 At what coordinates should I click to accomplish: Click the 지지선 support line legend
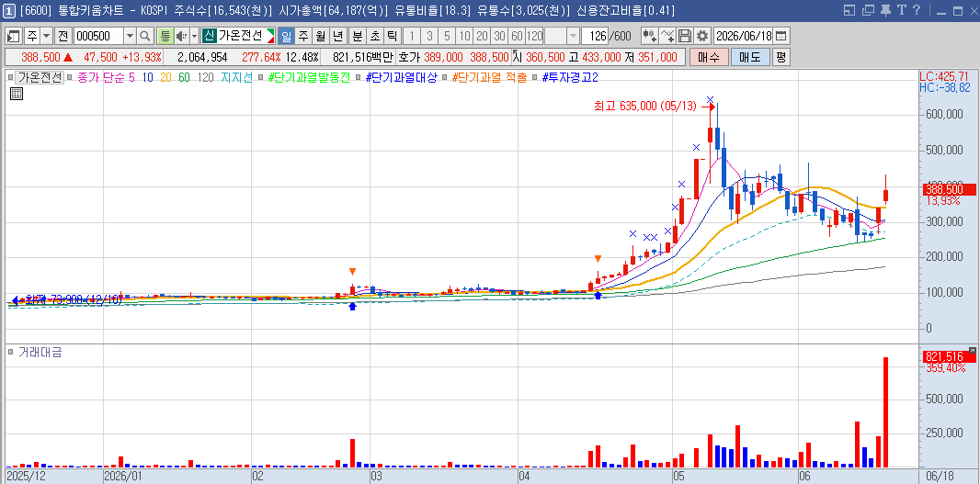tap(237, 78)
